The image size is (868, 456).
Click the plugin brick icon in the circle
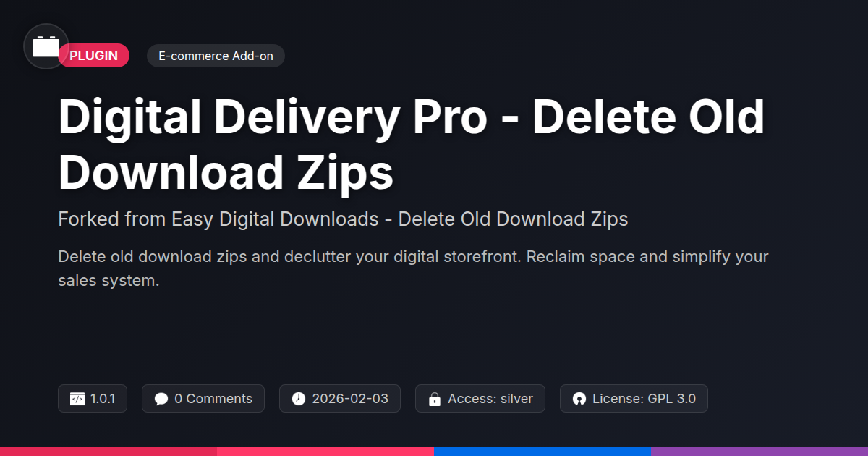click(46, 46)
